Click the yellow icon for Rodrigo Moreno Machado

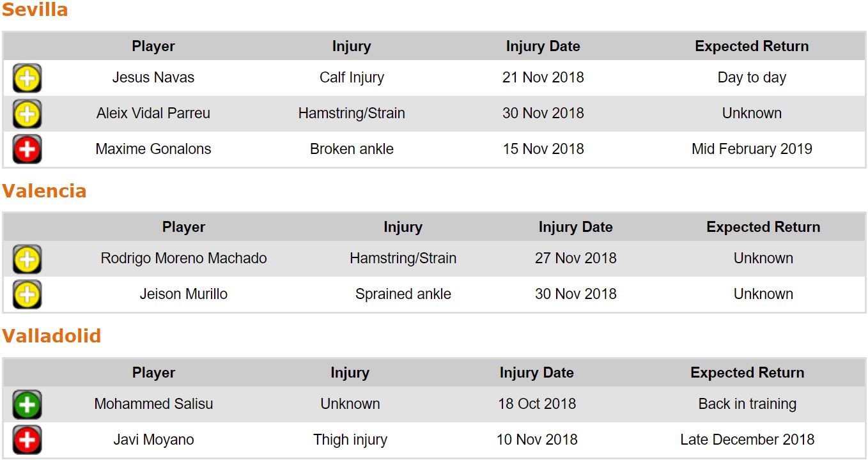(x=27, y=259)
